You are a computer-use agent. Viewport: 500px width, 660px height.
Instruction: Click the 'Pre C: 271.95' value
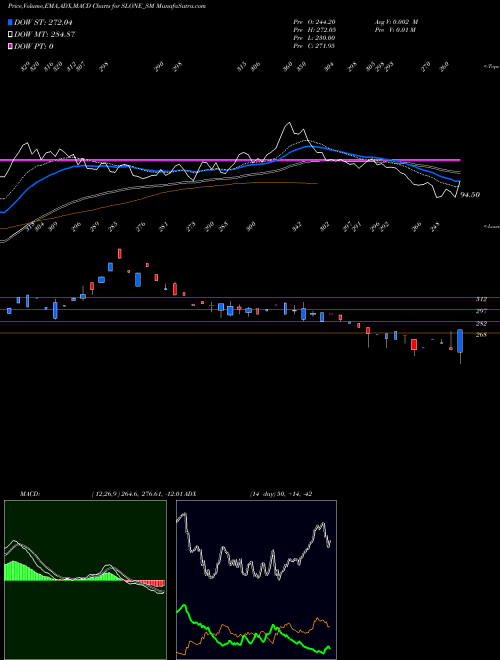click(x=314, y=46)
